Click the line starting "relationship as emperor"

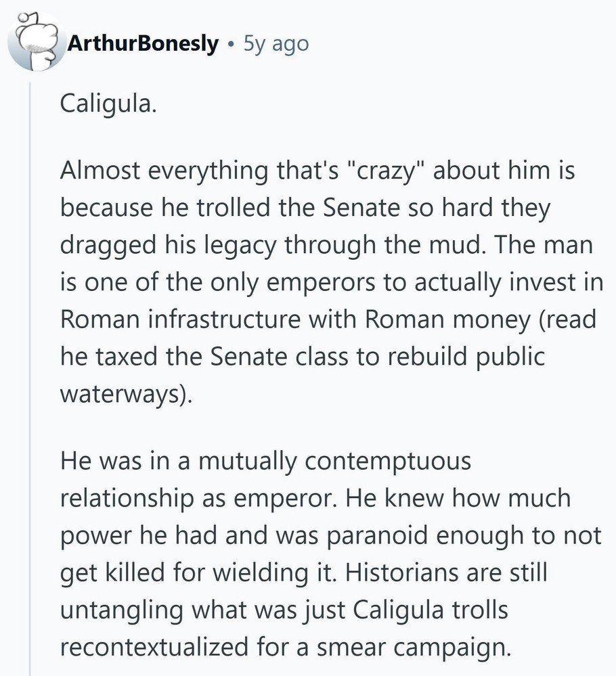[315, 499]
